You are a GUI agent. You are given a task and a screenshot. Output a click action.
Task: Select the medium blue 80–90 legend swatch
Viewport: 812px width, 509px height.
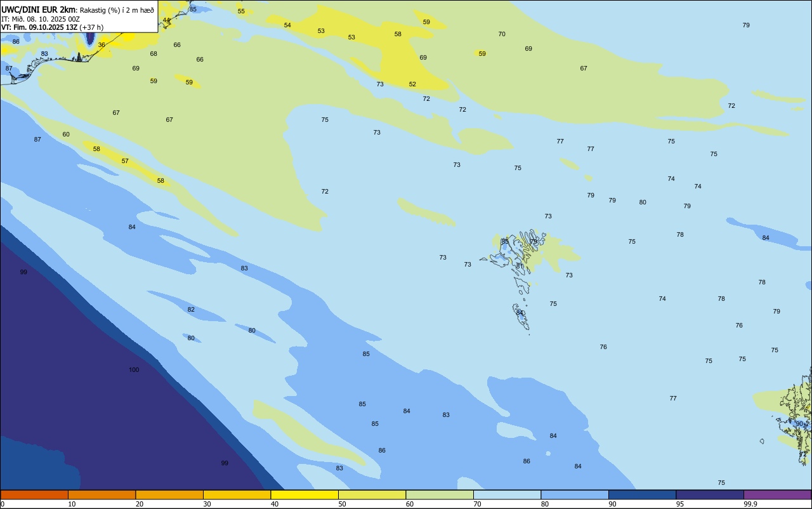coord(575,494)
